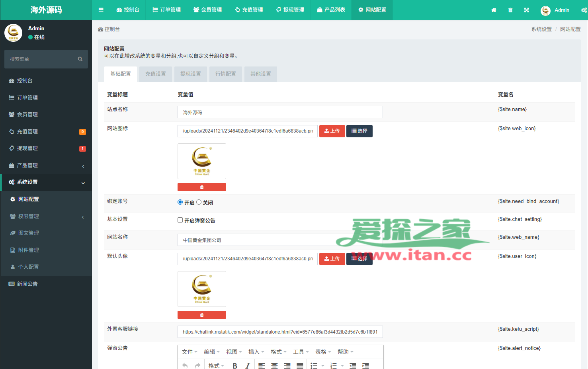This screenshot has width=588, height=369.
Task: Select the 基础配置 tab
Action: (121, 74)
